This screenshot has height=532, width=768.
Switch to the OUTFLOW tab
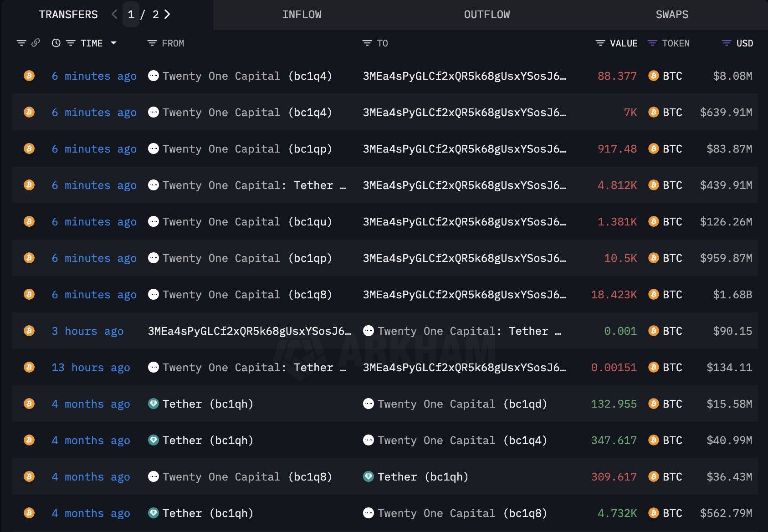pos(486,15)
